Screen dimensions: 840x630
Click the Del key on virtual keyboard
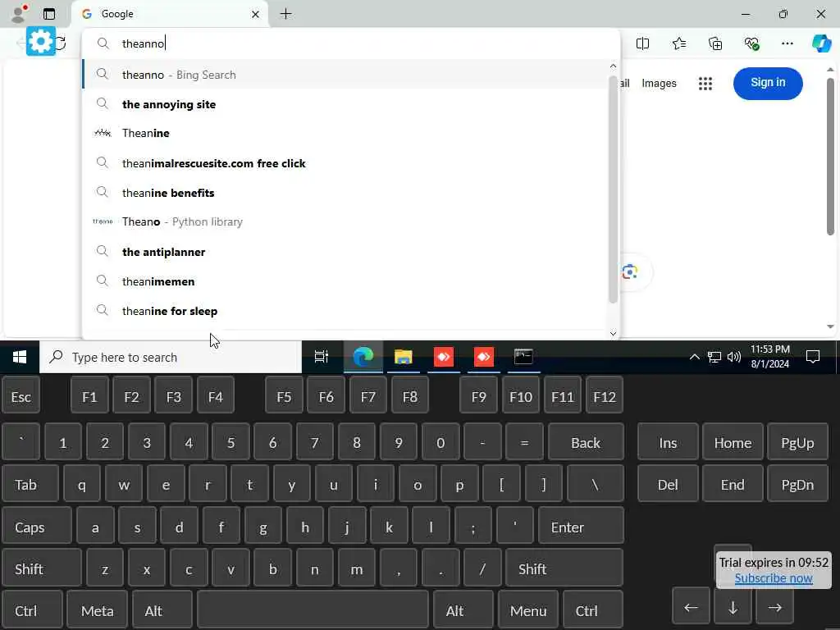pos(668,484)
